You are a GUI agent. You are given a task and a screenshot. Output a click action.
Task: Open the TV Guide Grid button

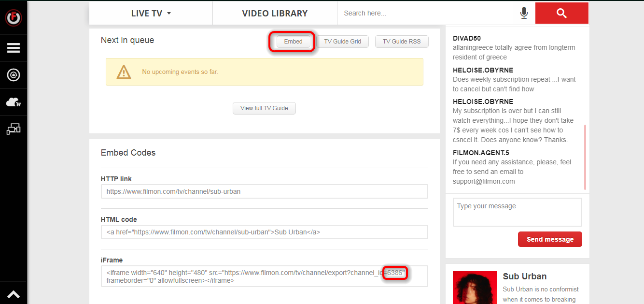[x=342, y=42]
